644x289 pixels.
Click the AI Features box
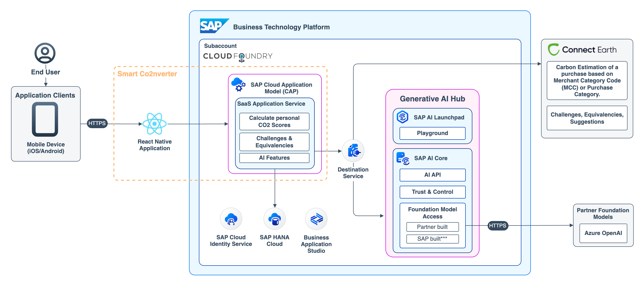(x=274, y=158)
